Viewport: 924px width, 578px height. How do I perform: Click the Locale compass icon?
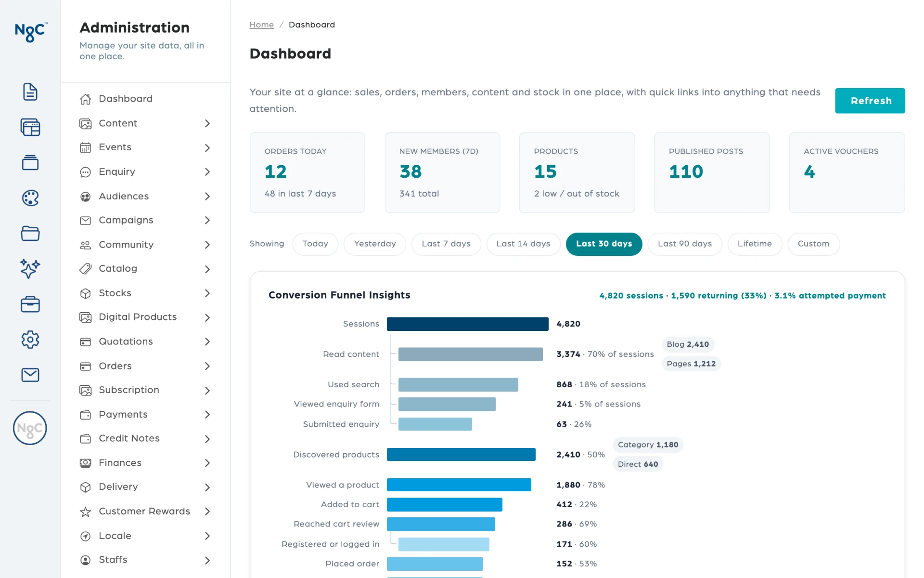85,536
